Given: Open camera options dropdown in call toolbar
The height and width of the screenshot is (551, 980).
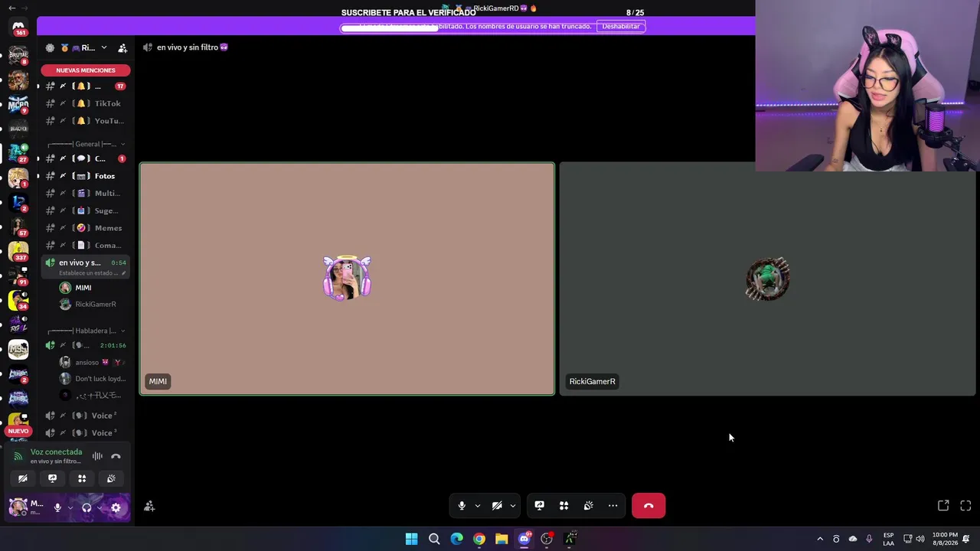Looking at the screenshot, I should point(513,506).
